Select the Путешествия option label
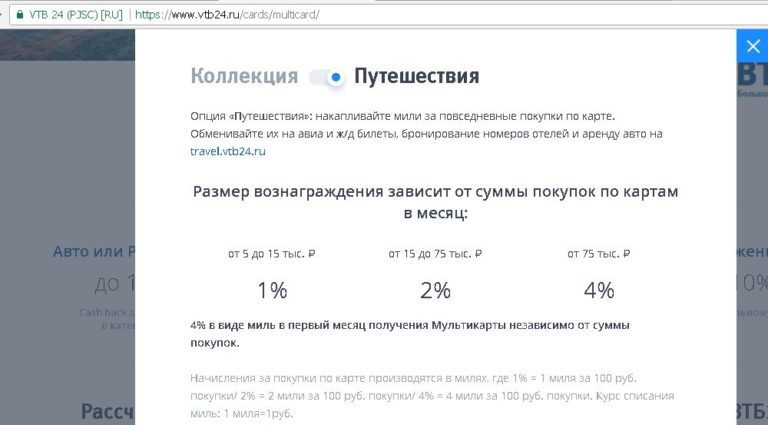The image size is (768, 425). click(x=416, y=77)
